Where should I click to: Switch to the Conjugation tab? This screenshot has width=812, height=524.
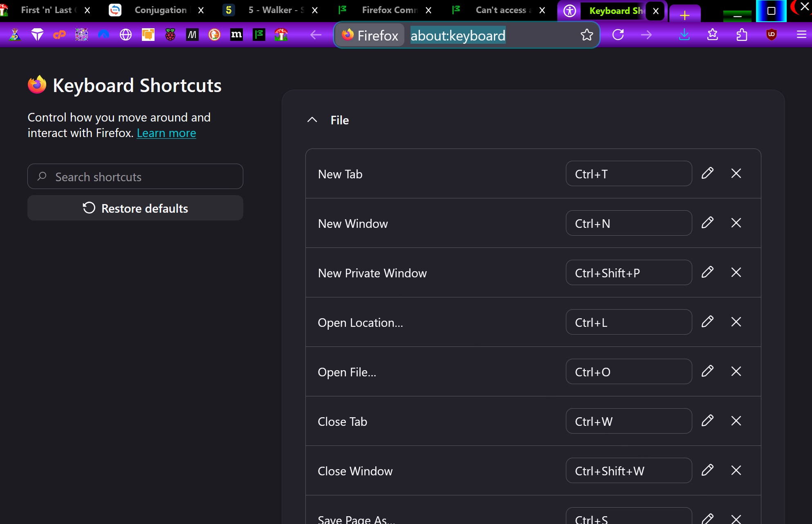[156, 10]
